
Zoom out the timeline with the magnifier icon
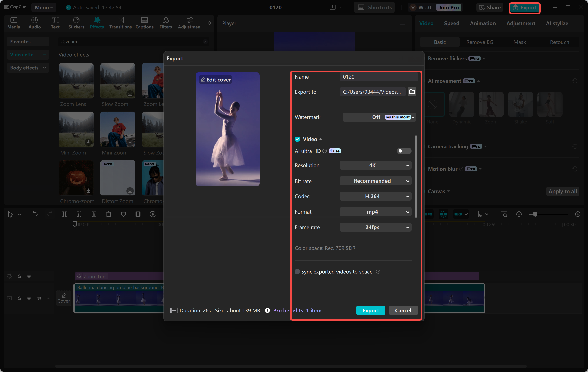tap(519, 214)
